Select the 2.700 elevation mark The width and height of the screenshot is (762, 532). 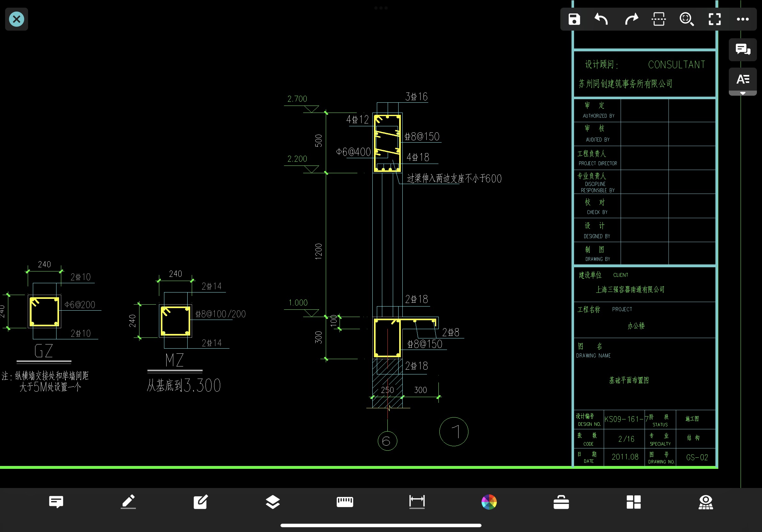pyautogui.click(x=297, y=99)
